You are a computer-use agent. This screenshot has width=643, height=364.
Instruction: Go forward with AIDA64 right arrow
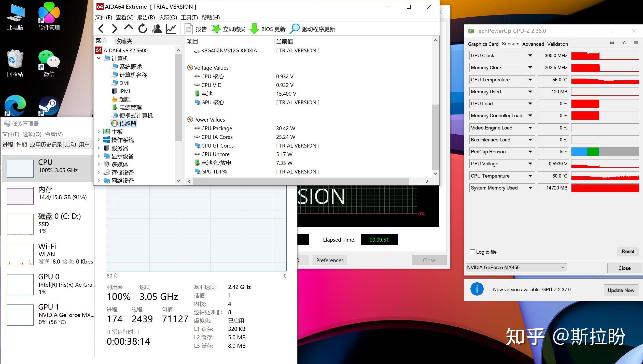pos(115,29)
